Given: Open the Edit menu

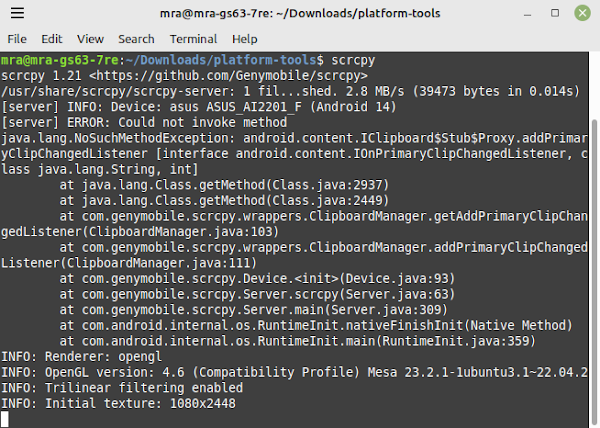Looking at the screenshot, I should [52, 39].
